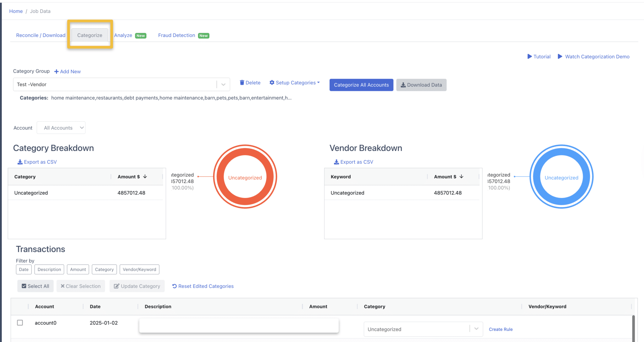Expand the Test -Vendor category group dropdown
The image size is (644, 342).
click(223, 84)
